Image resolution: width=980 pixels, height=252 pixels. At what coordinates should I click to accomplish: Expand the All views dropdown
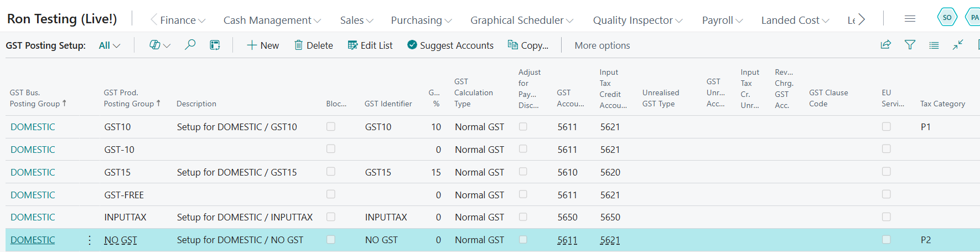pyautogui.click(x=110, y=45)
